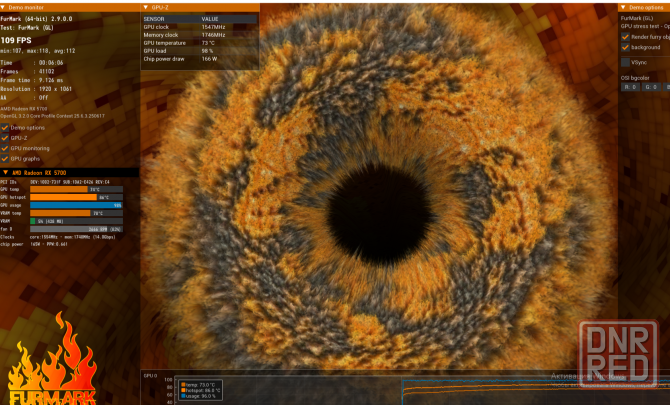This screenshot has width=670, height=405.
Task: Click the Frame time 9.126 ms row
Action: tap(32, 80)
